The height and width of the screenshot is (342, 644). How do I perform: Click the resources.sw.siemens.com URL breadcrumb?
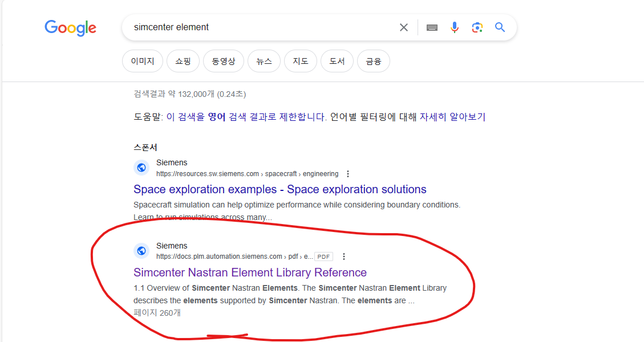(x=247, y=174)
